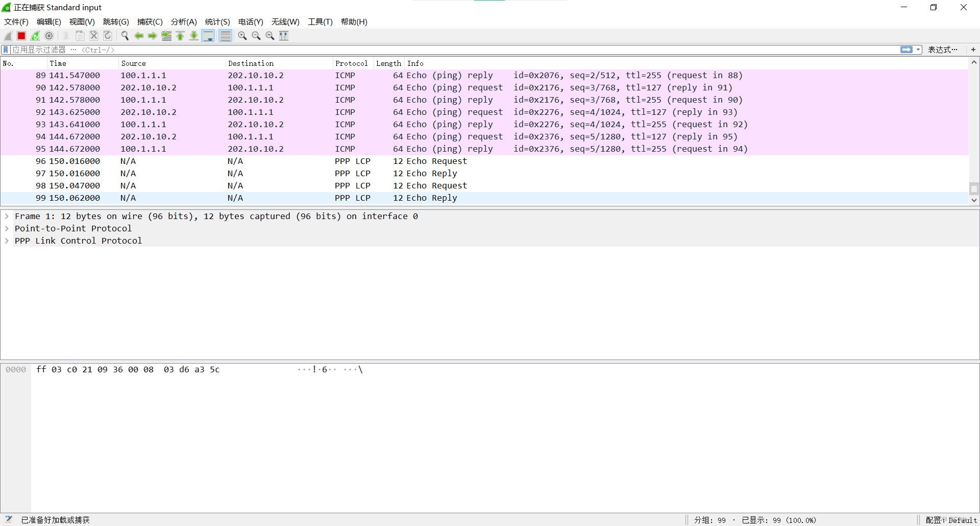Click the expert info status bar icon

pyautogui.click(x=9, y=519)
